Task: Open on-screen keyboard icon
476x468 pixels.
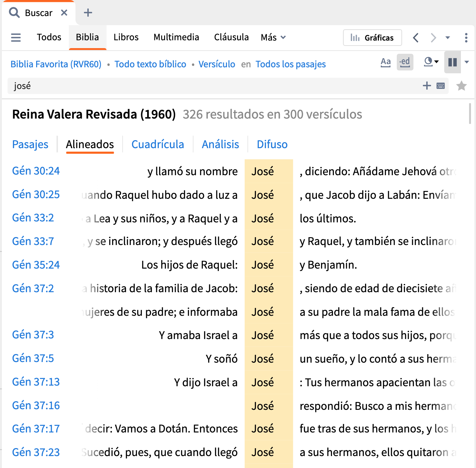Action: (441, 86)
